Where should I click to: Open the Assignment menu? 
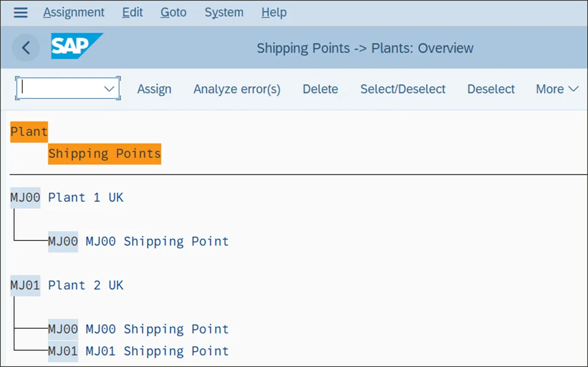[x=74, y=13]
